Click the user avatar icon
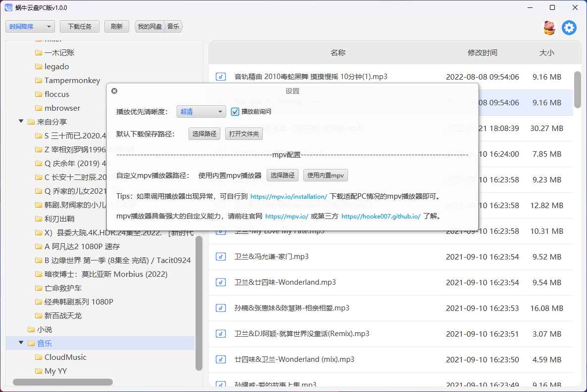This screenshot has height=392, width=587. [x=549, y=28]
